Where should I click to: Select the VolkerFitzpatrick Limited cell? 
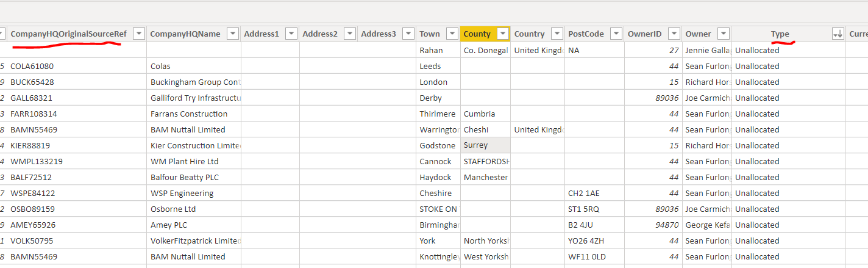[x=194, y=241]
